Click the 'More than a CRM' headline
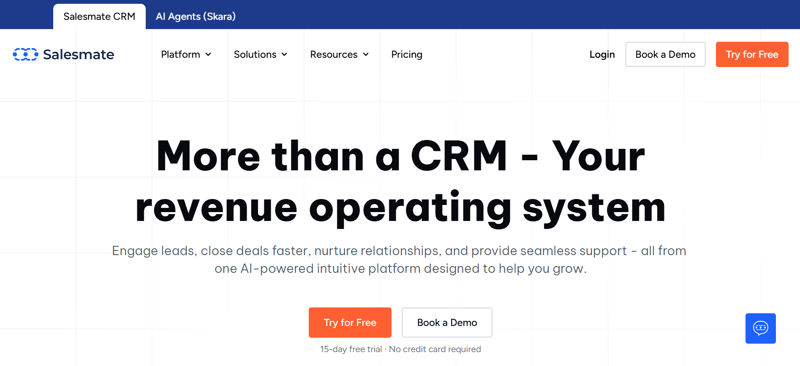Viewport: 800px width, 366px height. pos(400,181)
